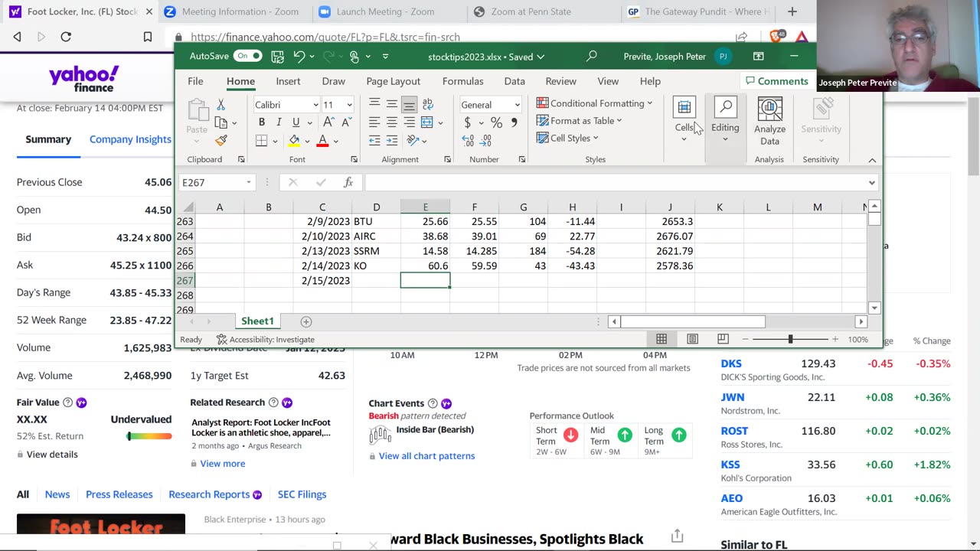980x551 pixels.
Task: Increase decimal places icon
Action: pyautogui.click(x=468, y=141)
